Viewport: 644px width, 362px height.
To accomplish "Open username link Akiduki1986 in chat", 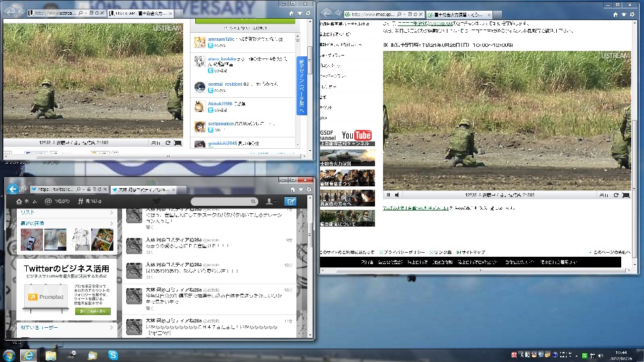I will (x=220, y=104).
